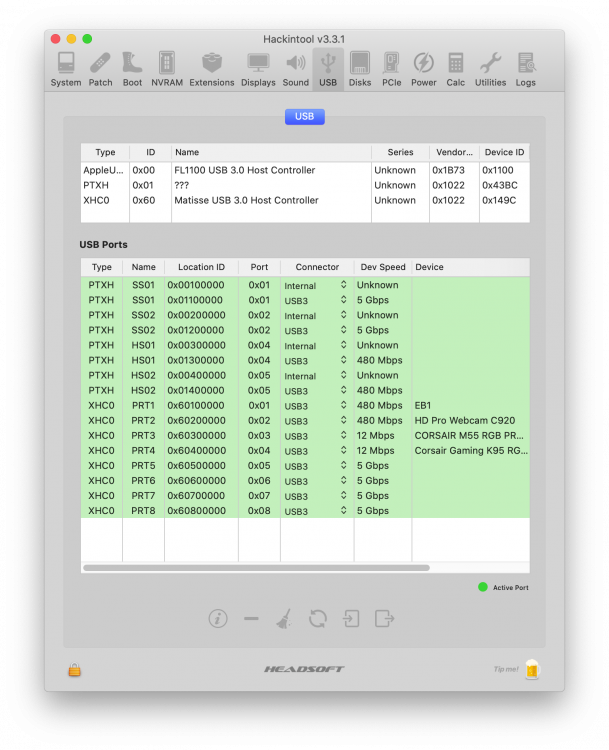The width and height of the screenshot is (609, 750).
Task: Sort controllers by Type column header
Action: [105, 152]
